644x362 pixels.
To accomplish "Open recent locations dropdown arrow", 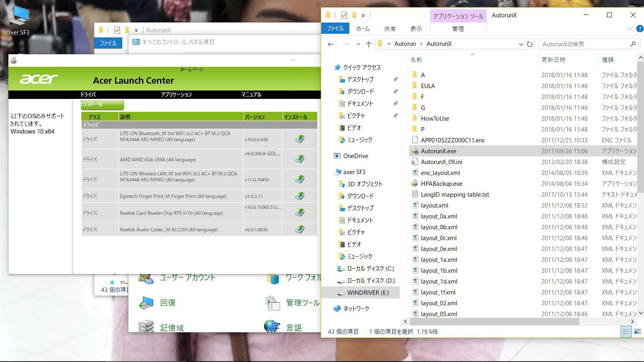I will 358,44.
